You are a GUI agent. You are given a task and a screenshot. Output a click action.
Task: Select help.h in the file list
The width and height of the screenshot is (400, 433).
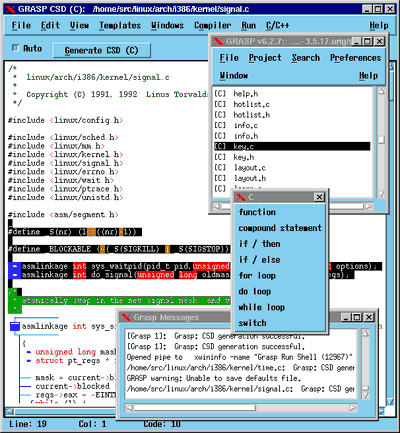[x=292, y=94]
